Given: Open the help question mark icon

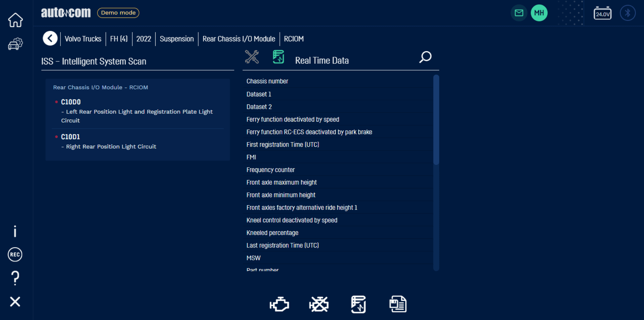Looking at the screenshot, I should pos(15,278).
